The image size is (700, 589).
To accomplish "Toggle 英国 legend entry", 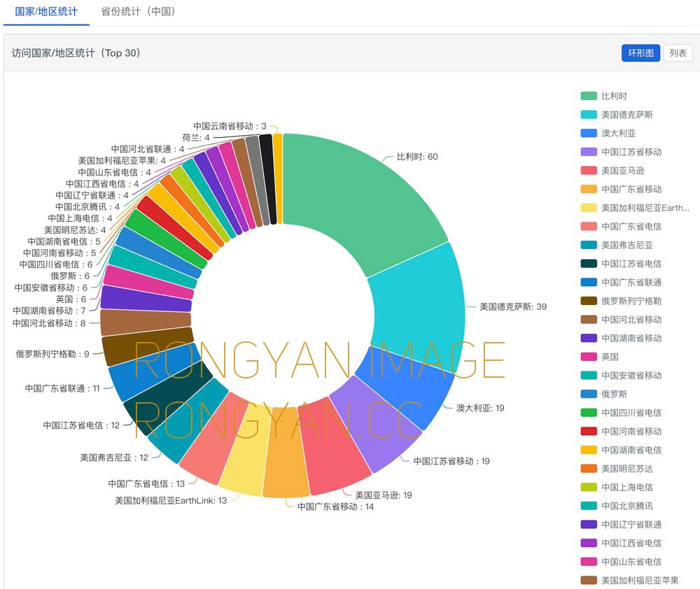I will point(600,357).
